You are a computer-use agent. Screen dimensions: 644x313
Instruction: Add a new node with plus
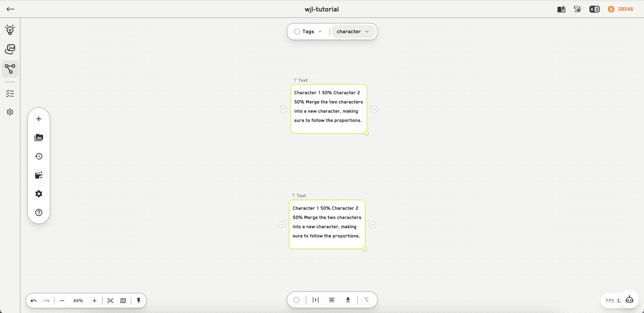point(39,119)
